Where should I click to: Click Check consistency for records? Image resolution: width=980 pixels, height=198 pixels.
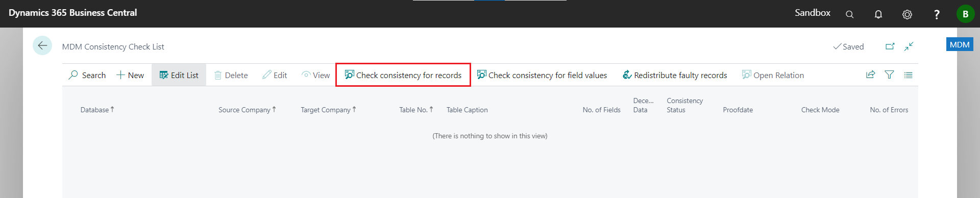(403, 75)
